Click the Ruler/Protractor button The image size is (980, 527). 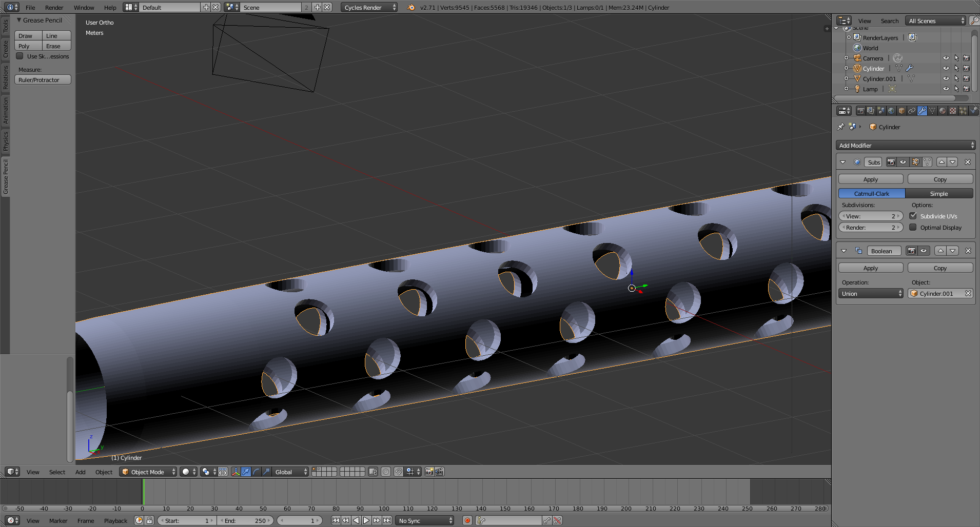pos(43,79)
